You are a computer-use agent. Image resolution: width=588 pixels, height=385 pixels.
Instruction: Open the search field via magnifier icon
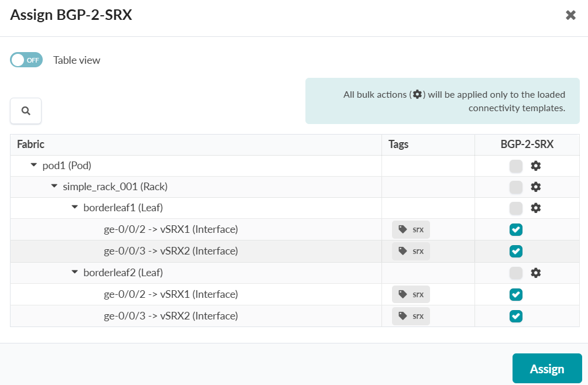coord(25,111)
